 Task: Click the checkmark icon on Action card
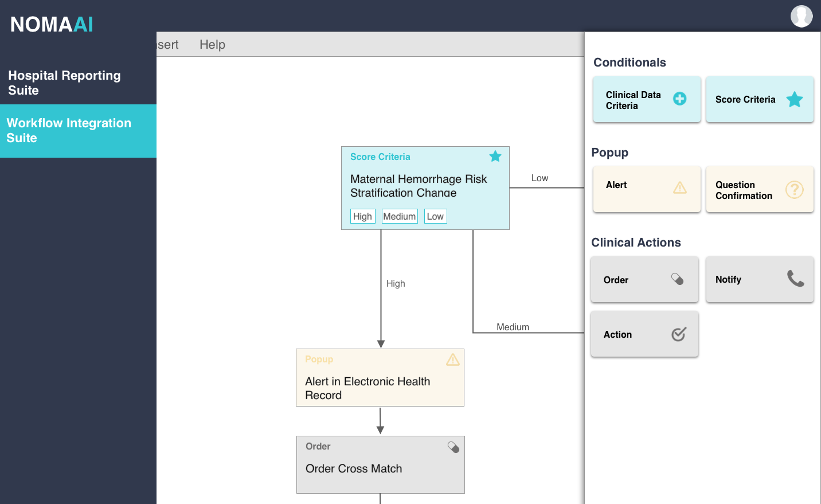[678, 334]
